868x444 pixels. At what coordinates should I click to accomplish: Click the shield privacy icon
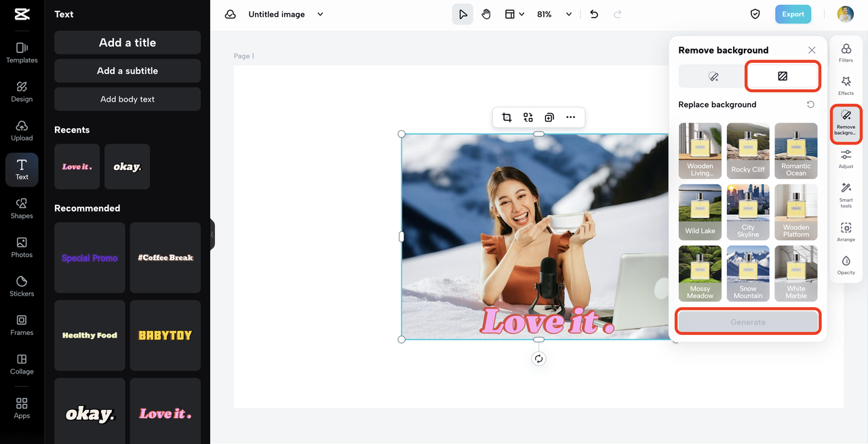755,14
